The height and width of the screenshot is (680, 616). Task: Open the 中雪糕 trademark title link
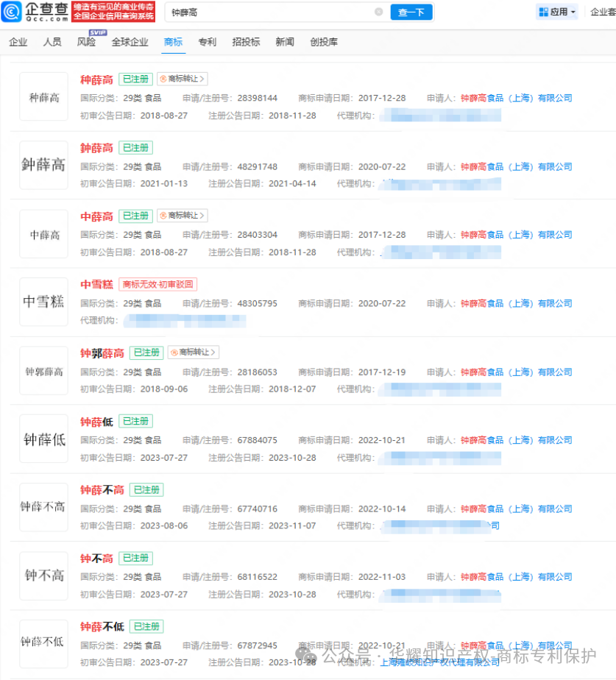tap(96, 285)
